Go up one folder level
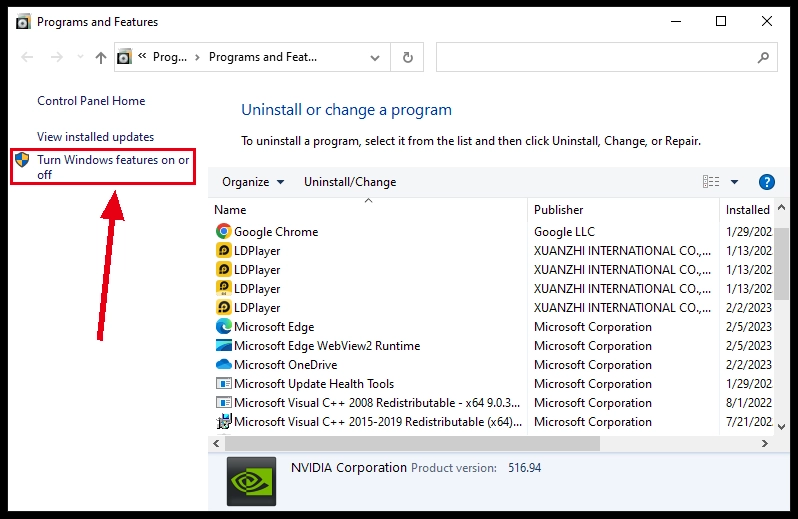This screenshot has width=798, height=519. (101, 57)
